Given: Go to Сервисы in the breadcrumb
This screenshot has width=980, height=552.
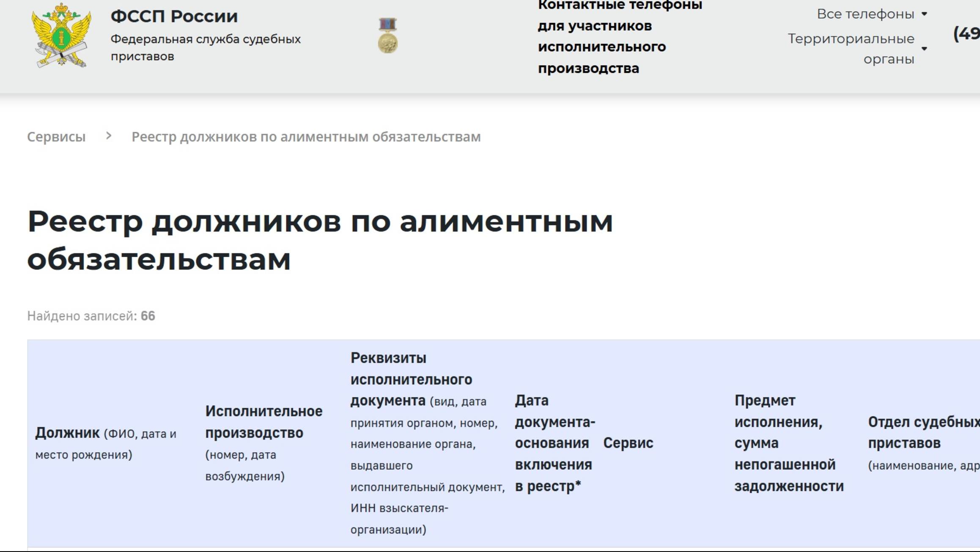Looking at the screenshot, I should click(56, 137).
